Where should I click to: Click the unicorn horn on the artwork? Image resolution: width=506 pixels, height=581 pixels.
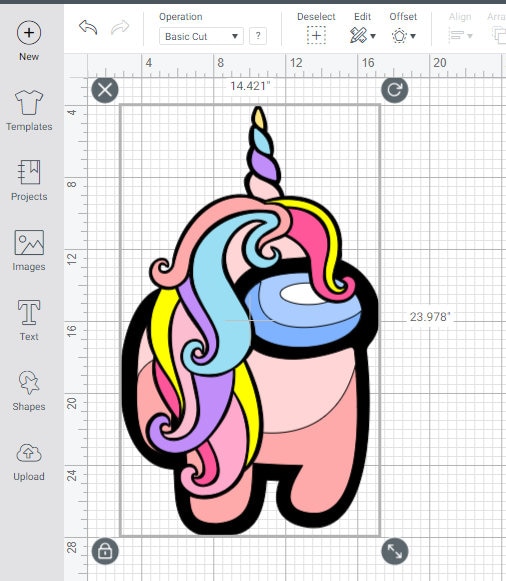(x=263, y=154)
